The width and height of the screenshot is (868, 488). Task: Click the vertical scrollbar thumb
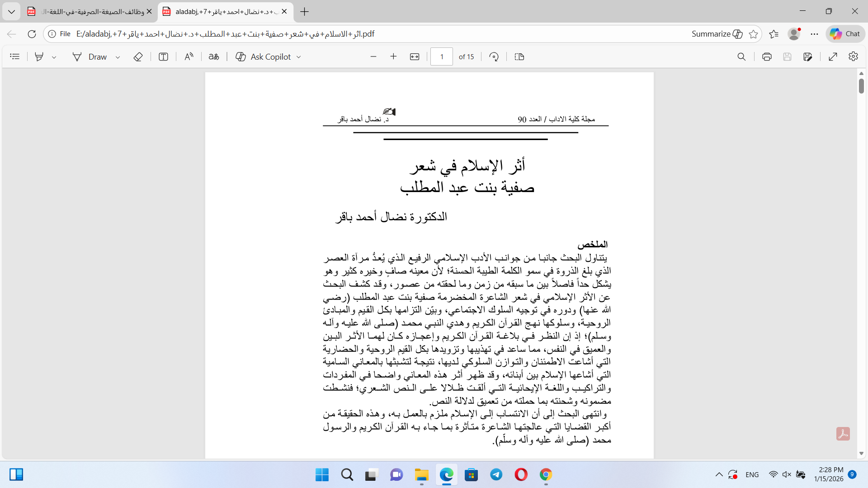click(x=861, y=86)
